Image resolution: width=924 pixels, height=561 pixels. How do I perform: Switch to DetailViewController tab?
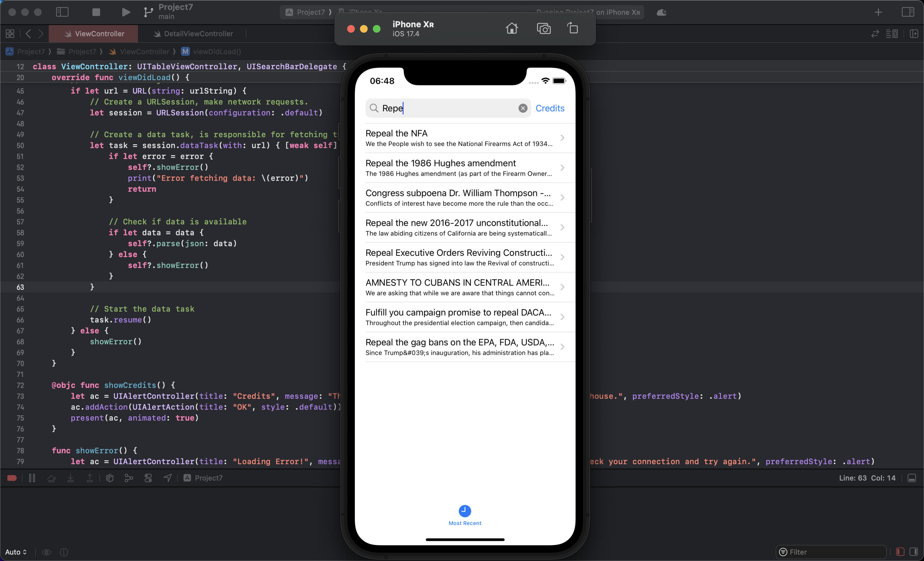click(x=198, y=34)
